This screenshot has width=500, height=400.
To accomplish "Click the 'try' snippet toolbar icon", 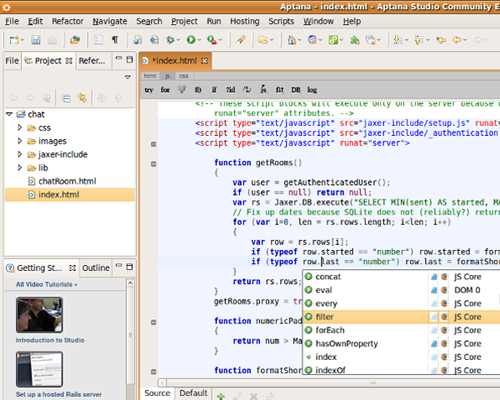I will click(149, 90).
